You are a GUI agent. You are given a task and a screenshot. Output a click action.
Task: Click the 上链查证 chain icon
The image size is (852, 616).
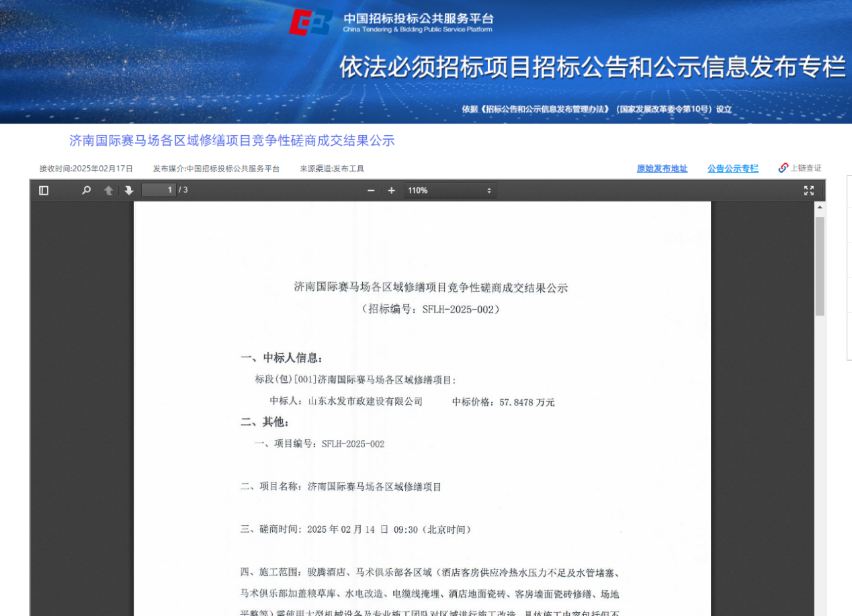coord(783,168)
